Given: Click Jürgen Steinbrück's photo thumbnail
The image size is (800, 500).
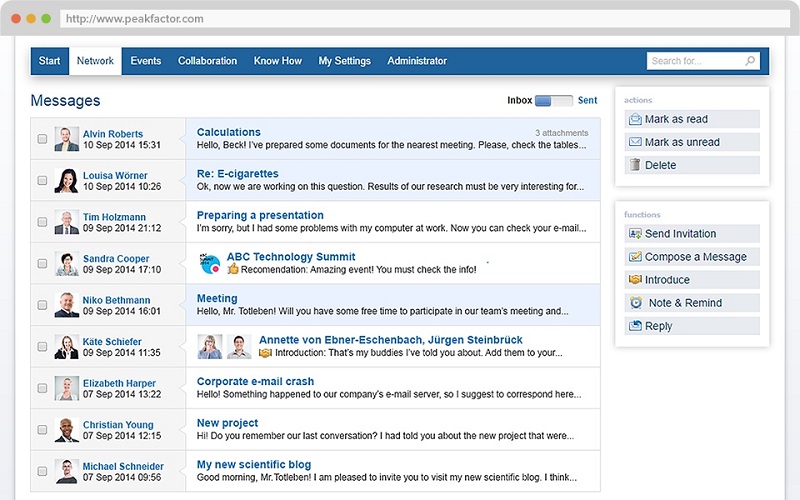Looking at the screenshot, I should pyautogui.click(x=239, y=347).
